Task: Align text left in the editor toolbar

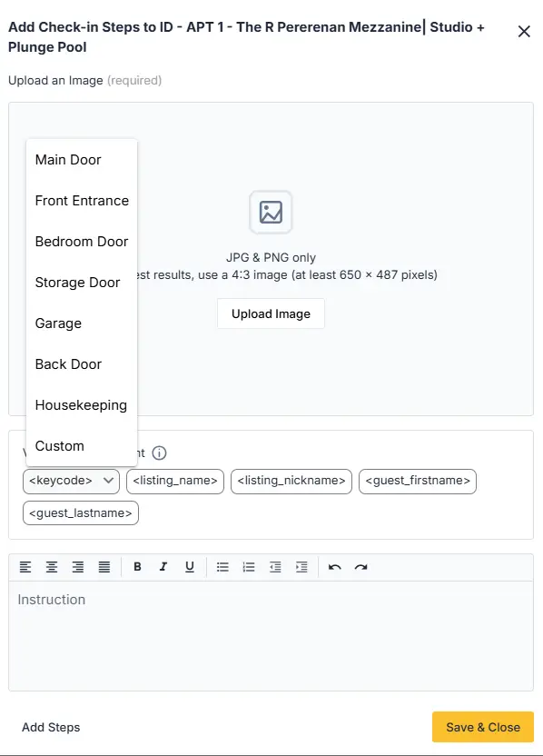Action: (x=25, y=567)
